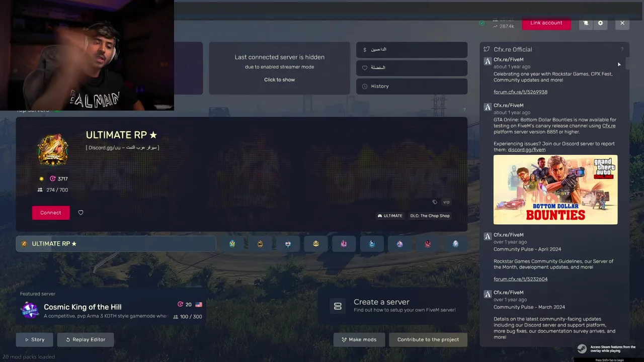
Task: Select the pink server icon in the strip
Action: (344, 244)
